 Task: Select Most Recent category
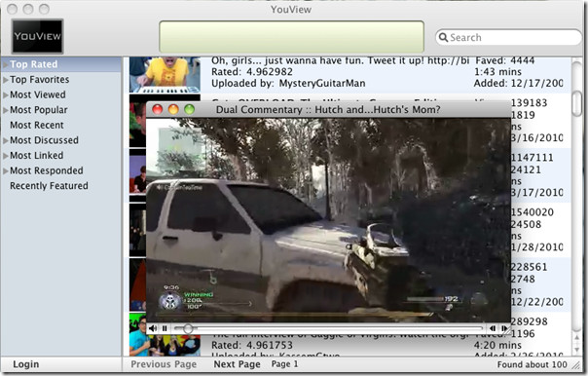tap(37, 125)
